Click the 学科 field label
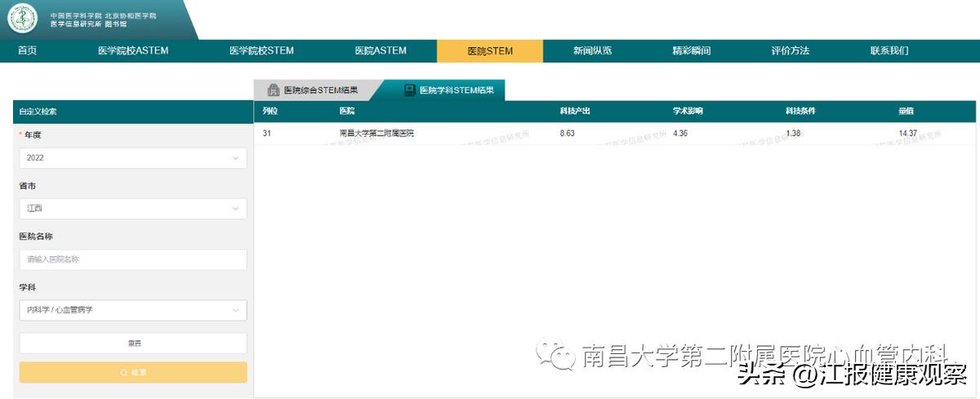980x399 pixels. (x=28, y=287)
